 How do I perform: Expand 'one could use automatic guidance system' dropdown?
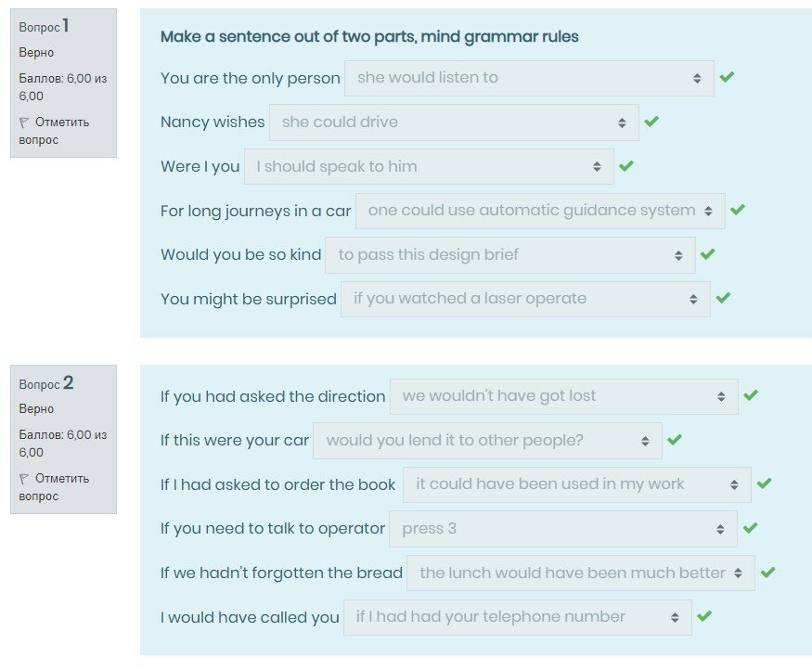point(540,211)
